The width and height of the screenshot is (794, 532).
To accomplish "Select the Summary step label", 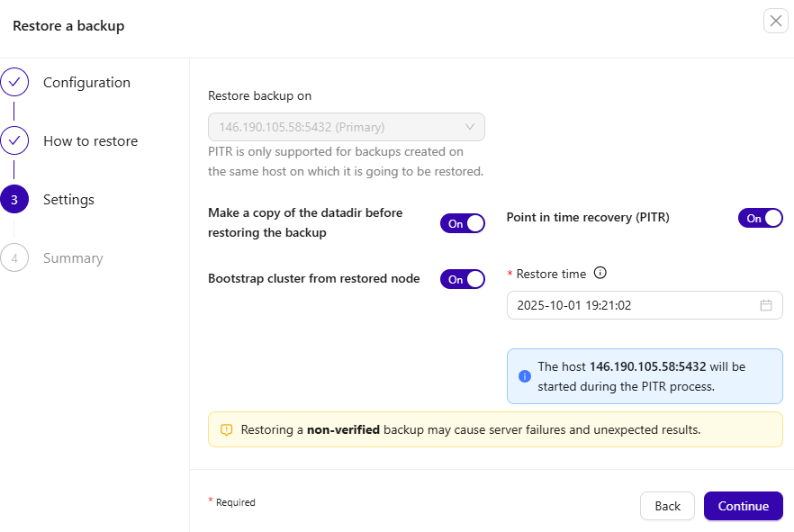I will [73, 258].
